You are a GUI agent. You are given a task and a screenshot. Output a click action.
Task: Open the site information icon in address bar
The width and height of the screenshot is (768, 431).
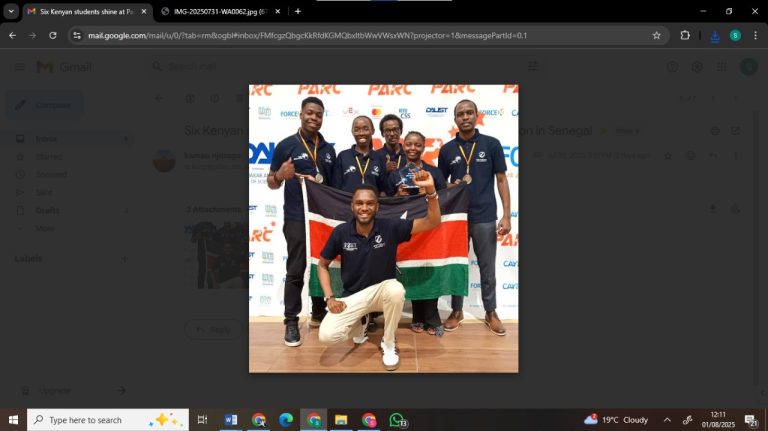point(77,35)
